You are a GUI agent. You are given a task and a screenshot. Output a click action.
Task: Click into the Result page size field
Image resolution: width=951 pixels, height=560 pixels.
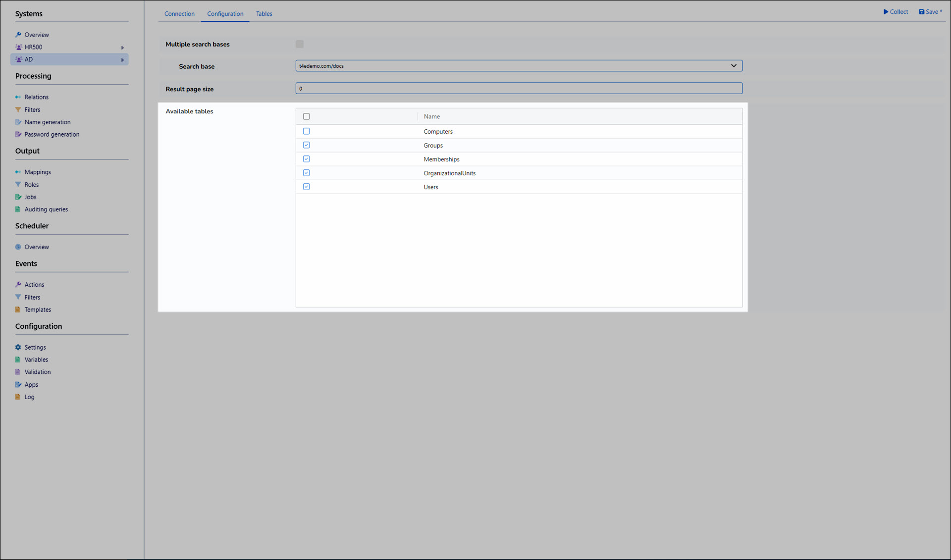coord(518,89)
